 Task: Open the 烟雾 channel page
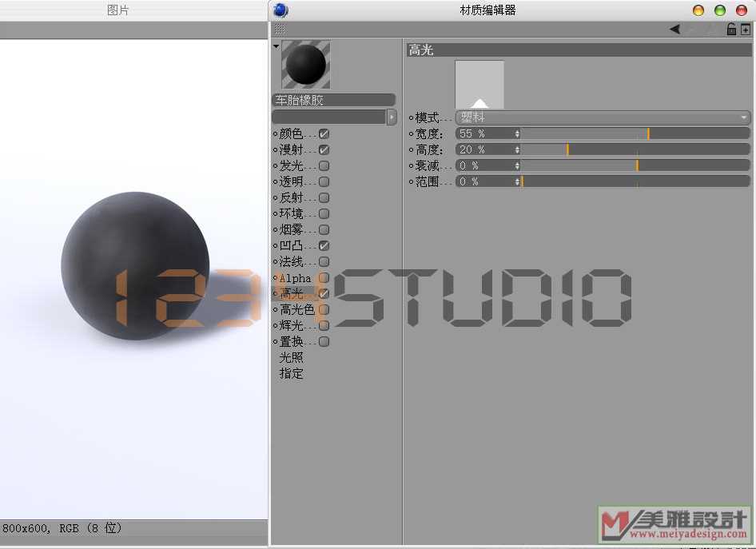tap(291, 229)
